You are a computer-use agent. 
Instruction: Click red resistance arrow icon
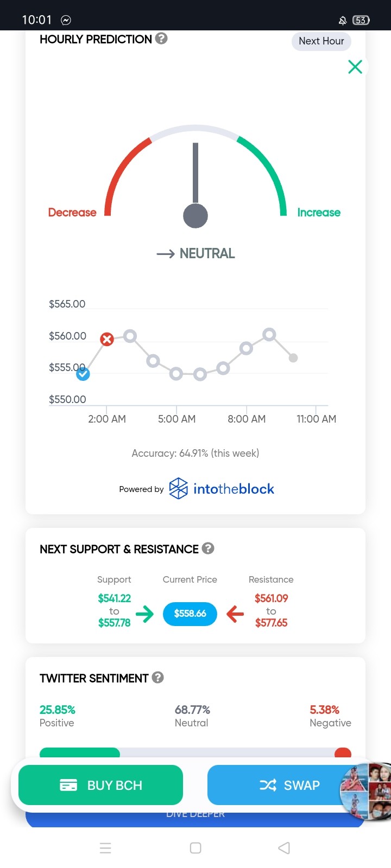(235, 614)
